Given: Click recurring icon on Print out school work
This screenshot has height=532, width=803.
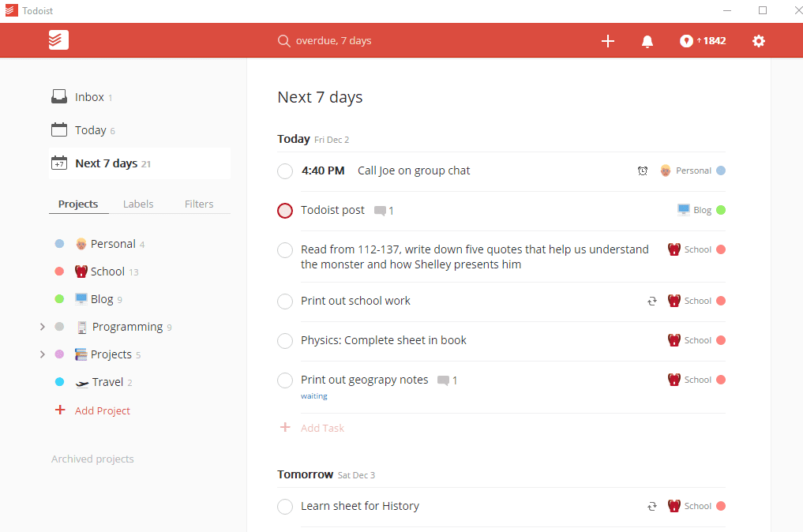Looking at the screenshot, I should pyautogui.click(x=652, y=301).
